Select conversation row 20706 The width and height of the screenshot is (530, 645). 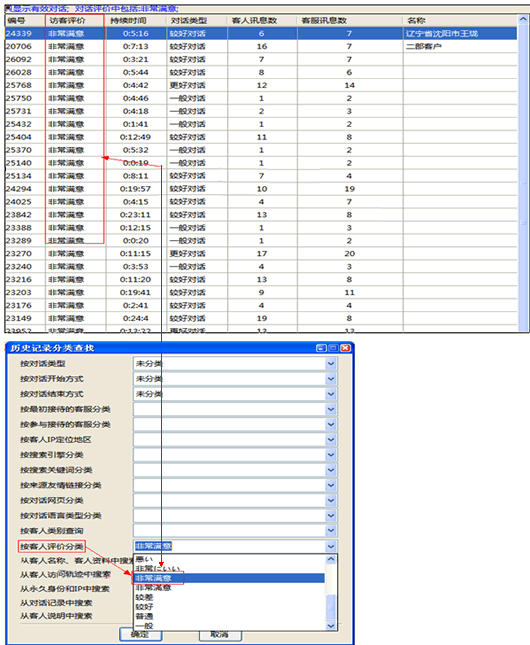coord(261,46)
